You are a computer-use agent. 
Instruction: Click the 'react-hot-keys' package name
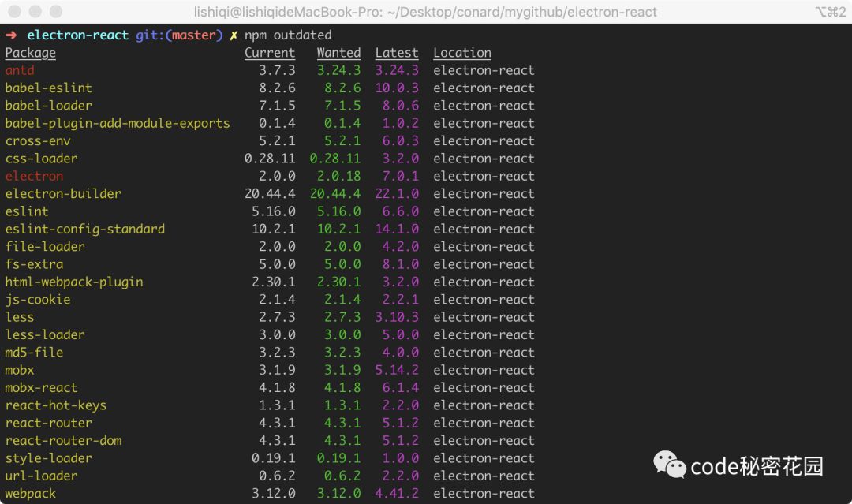coord(55,405)
